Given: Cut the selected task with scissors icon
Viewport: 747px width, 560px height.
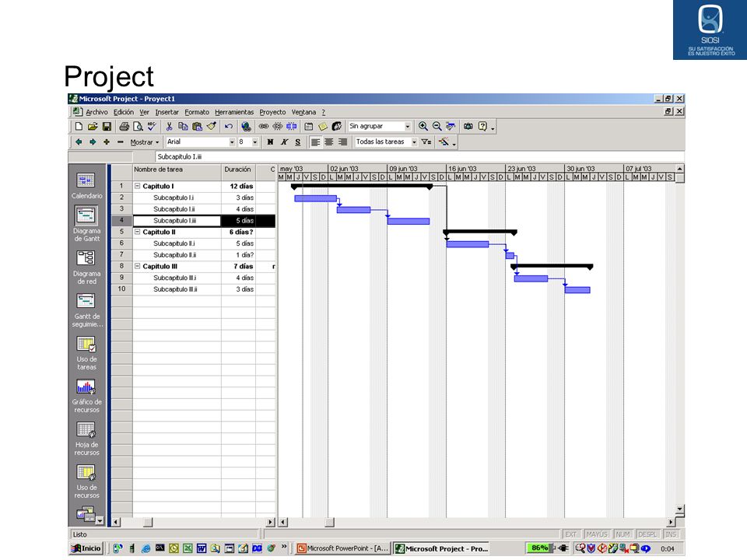Looking at the screenshot, I should tap(169, 126).
